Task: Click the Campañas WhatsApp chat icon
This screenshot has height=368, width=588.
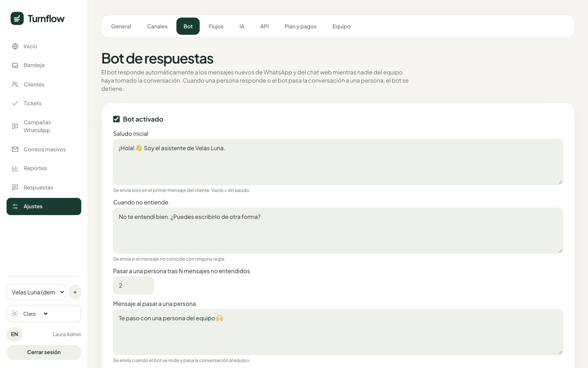Action: [15, 126]
